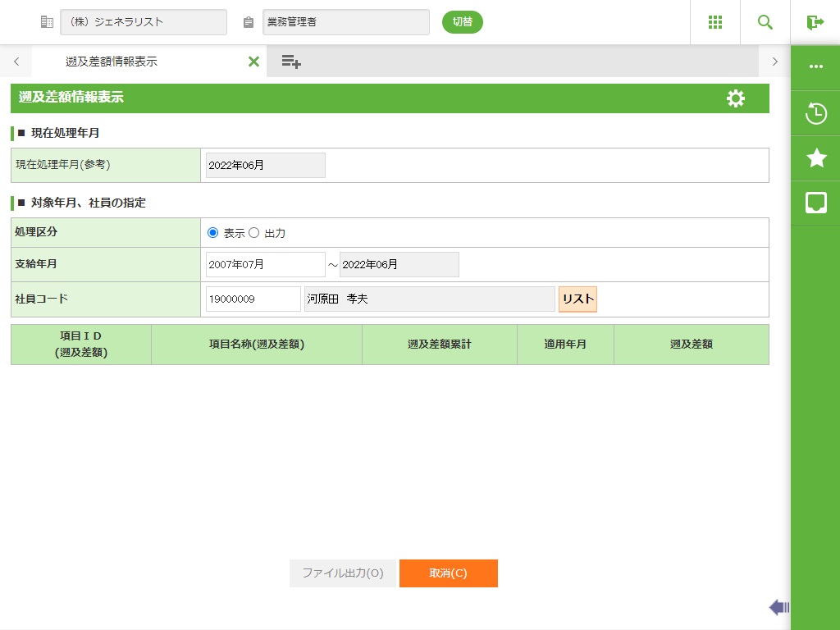Click the logout door icon

pos(815,22)
